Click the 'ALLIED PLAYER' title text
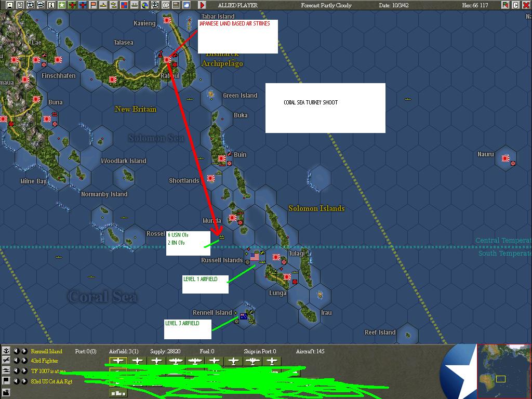This screenshot has height=399, width=532. pos(237,5)
